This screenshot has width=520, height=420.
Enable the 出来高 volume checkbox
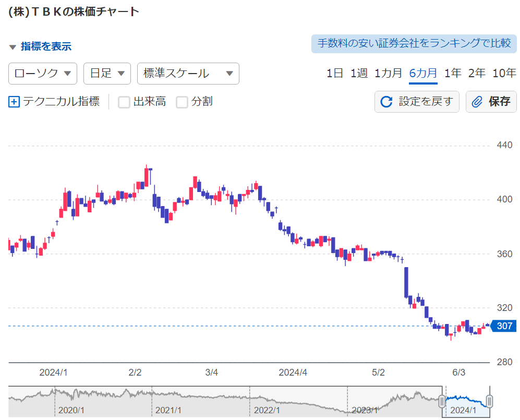click(124, 102)
